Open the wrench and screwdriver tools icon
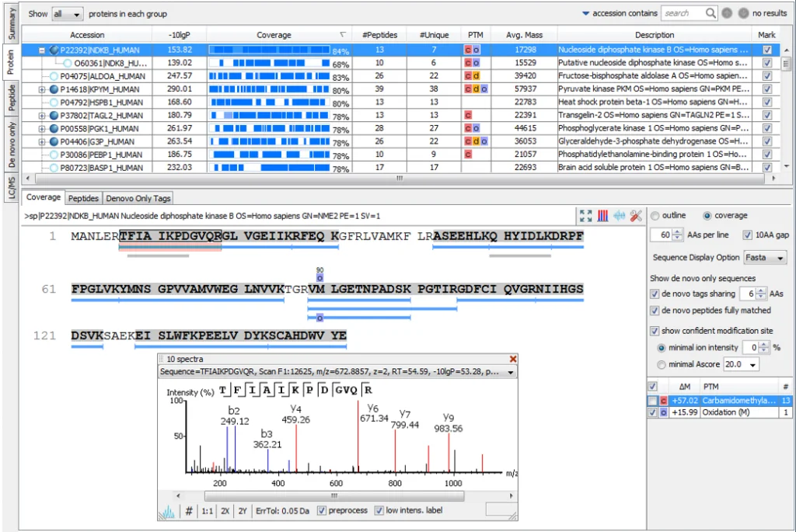The height and width of the screenshot is (532, 796). pyautogui.click(x=636, y=216)
